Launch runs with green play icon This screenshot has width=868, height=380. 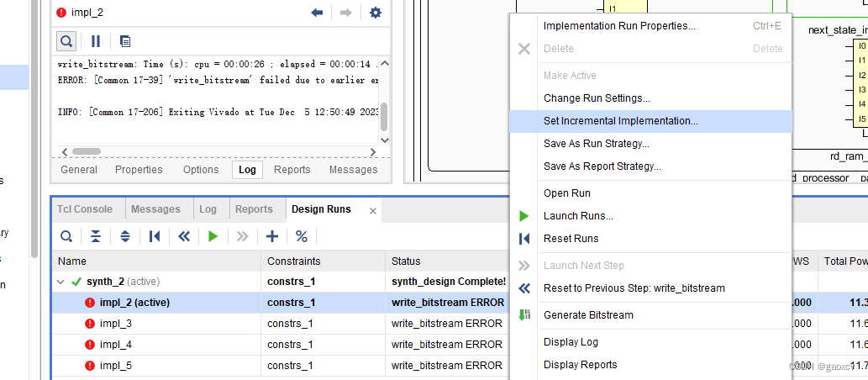(x=213, y=236)
